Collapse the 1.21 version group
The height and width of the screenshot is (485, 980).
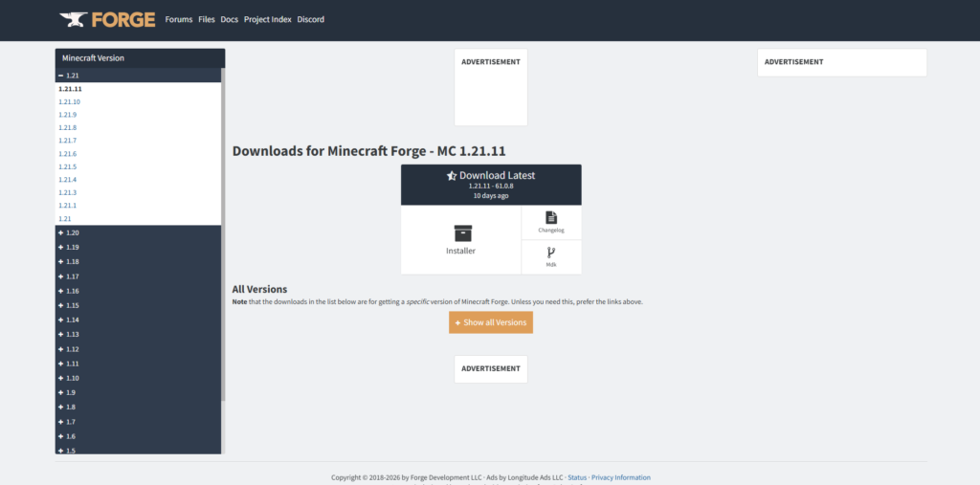pos(61,75)
